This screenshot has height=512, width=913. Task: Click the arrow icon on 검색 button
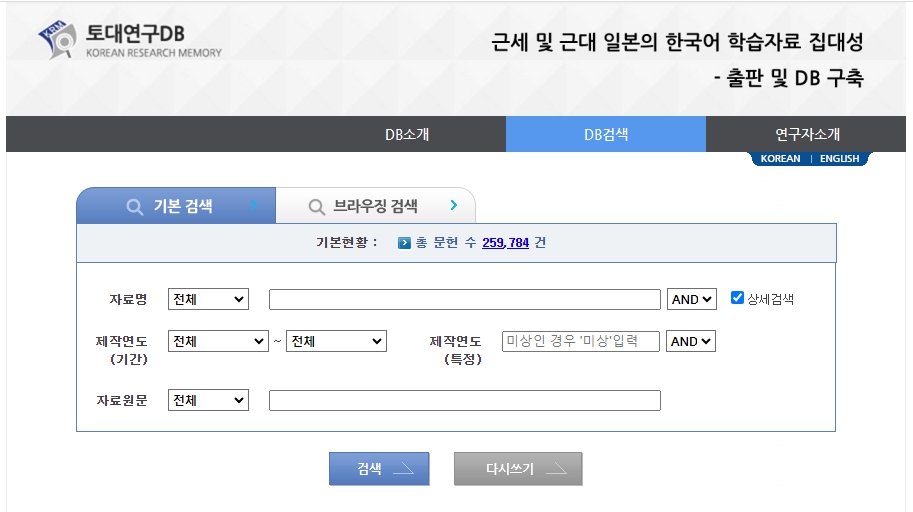(403, 469)
